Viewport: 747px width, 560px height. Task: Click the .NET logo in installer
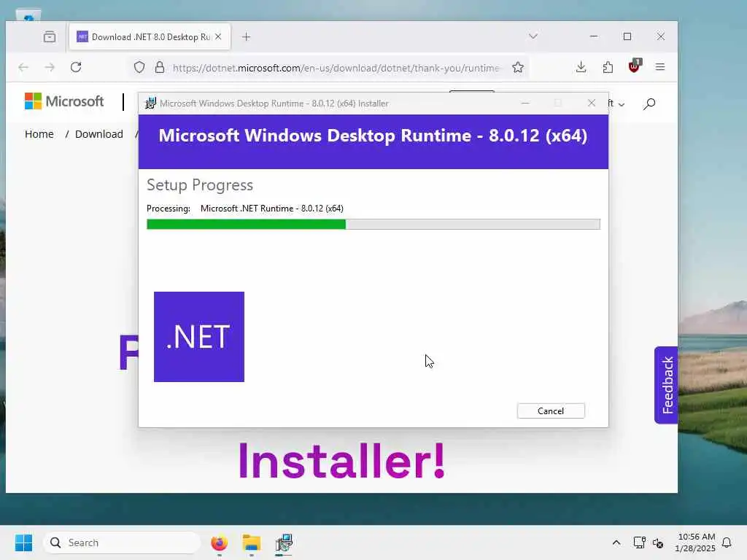point(199,337)
